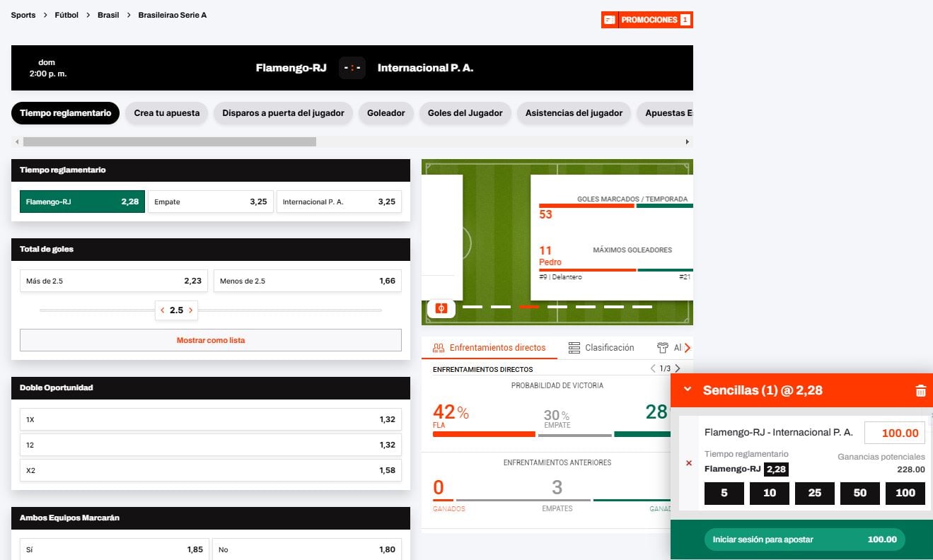
Task: Expand hidden stats tabs with right chevron
Action: 685,347
